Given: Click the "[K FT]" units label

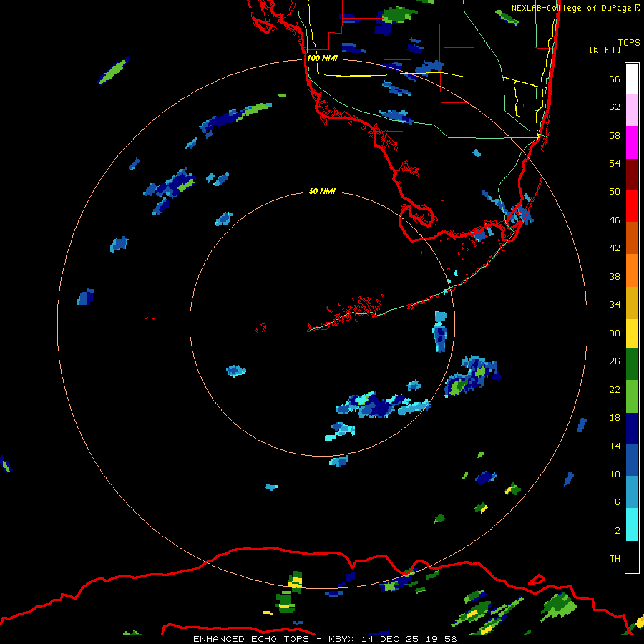Looking at the screenshot, I should pos(605,49).
